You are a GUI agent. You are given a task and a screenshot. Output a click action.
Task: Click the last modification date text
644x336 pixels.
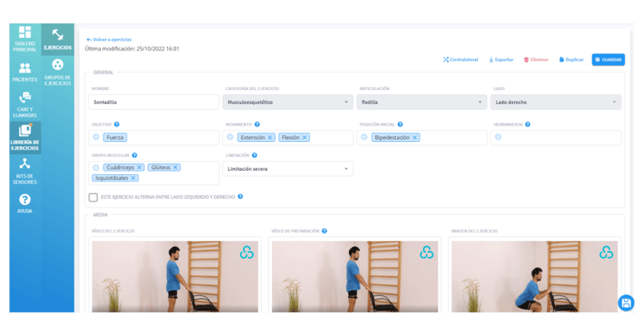point(131,49)
